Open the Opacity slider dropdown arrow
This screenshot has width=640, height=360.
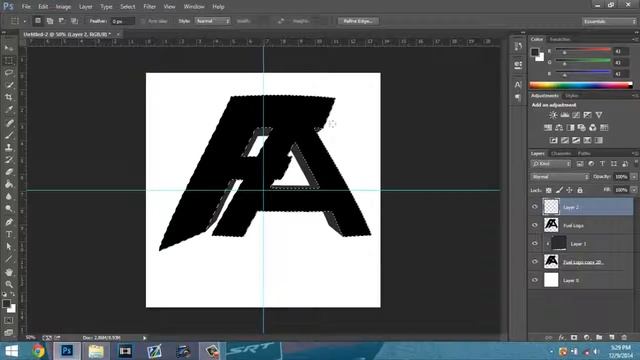pyautogui.click(x=634, y=177)
